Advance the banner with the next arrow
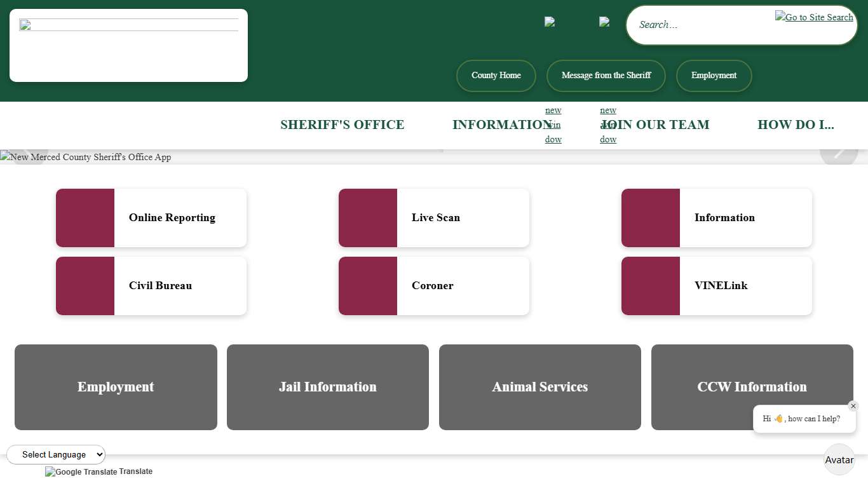This screenshot has width=868, height=488. [839, 152]
